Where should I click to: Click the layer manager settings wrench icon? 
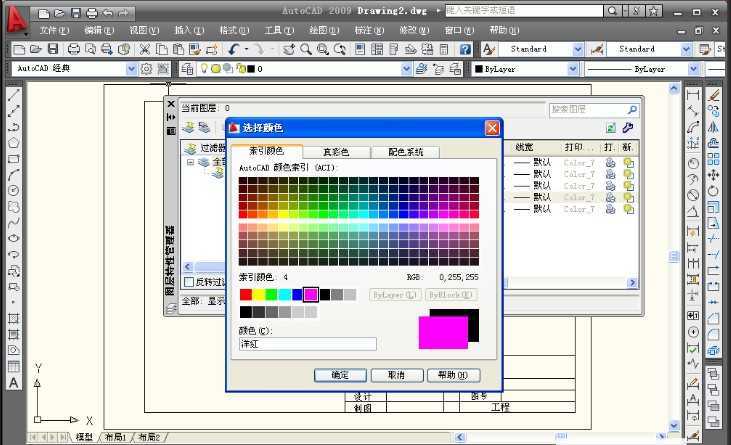click(628, 127)
